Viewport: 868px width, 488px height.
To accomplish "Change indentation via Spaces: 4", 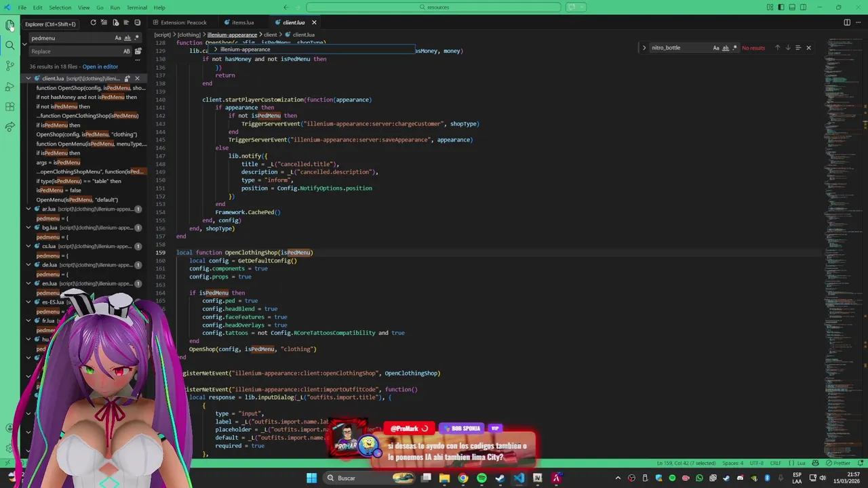I will click(x=732, y=463).
